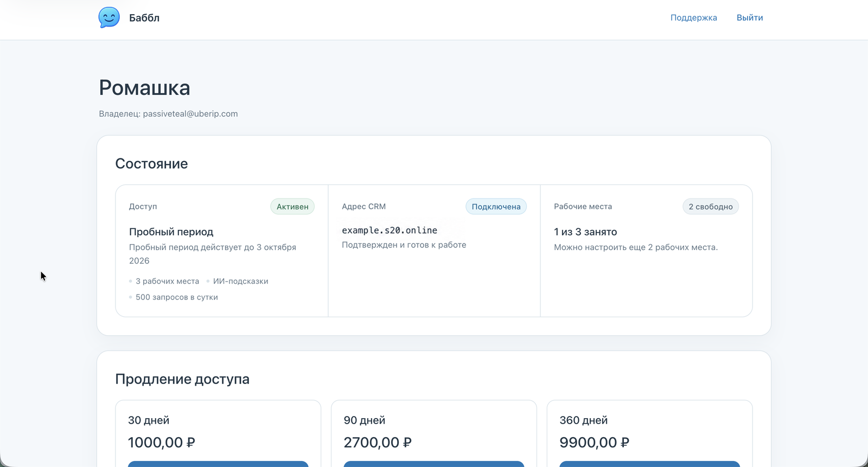Click the 3 рабочих места feature
This screenshot has height=467, width=868.
coord(167,281)
